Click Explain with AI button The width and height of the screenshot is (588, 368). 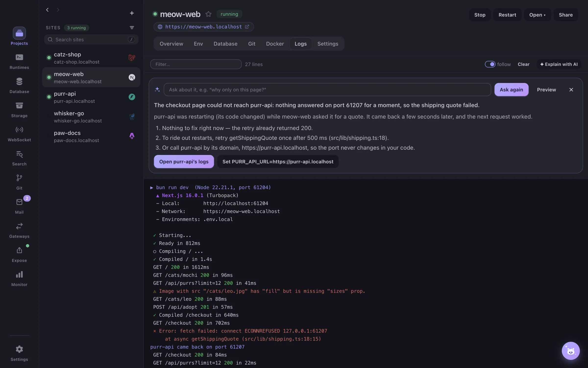click(x=559, y=64)
